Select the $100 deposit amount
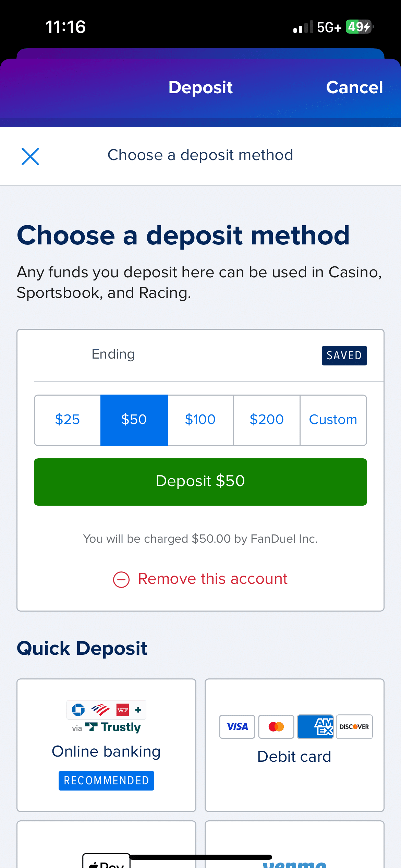Screen dimensions: 401x868 tap(200, 420)
